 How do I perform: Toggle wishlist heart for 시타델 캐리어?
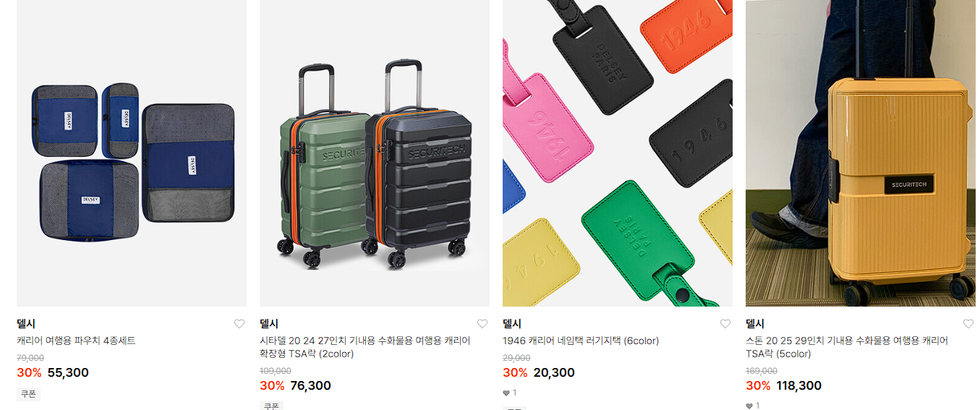point(482,324)
